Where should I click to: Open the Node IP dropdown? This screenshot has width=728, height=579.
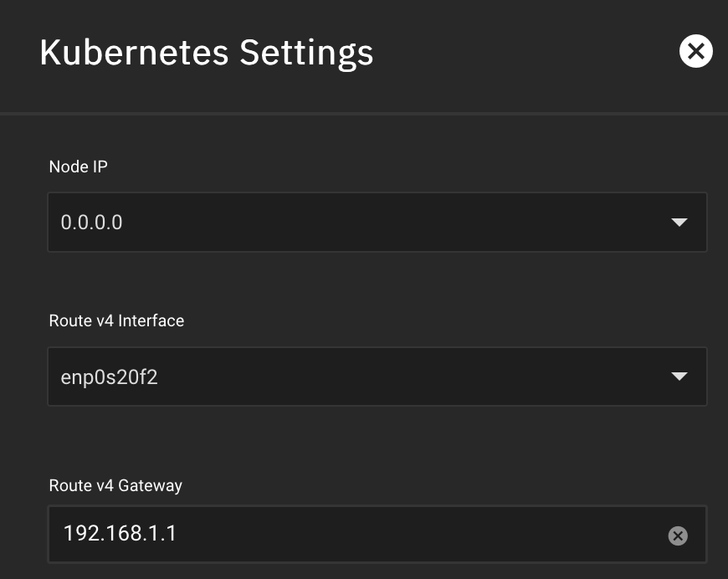377,223
